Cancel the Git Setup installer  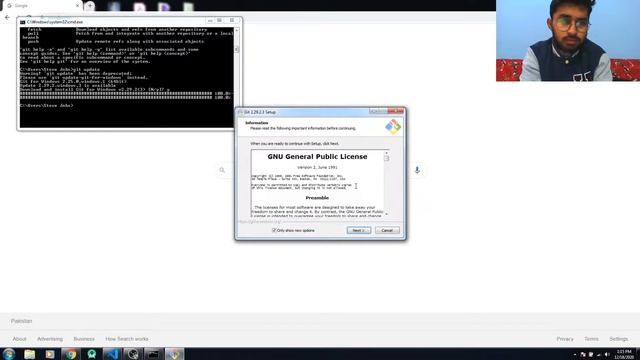pos(387,231)
